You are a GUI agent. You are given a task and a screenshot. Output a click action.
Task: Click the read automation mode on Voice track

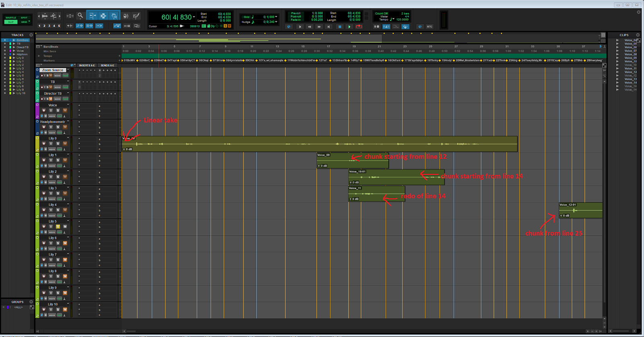pos(59,116)
